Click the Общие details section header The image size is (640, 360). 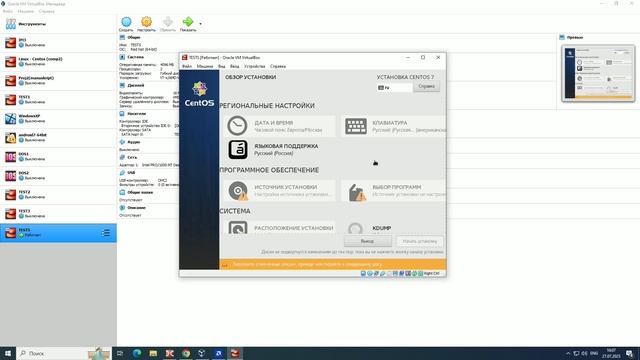133,37
